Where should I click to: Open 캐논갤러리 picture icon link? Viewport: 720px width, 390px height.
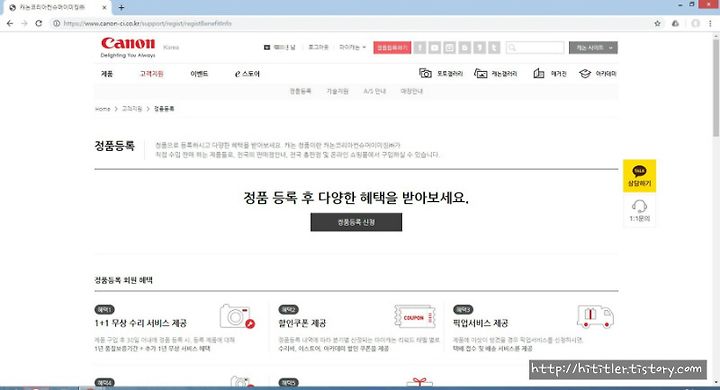point(481,73)
